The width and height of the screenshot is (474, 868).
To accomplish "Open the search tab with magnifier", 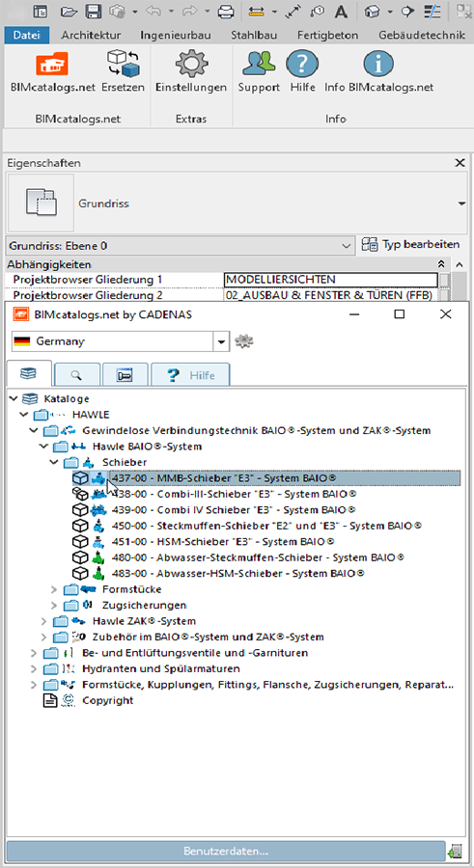I will 76,375.
